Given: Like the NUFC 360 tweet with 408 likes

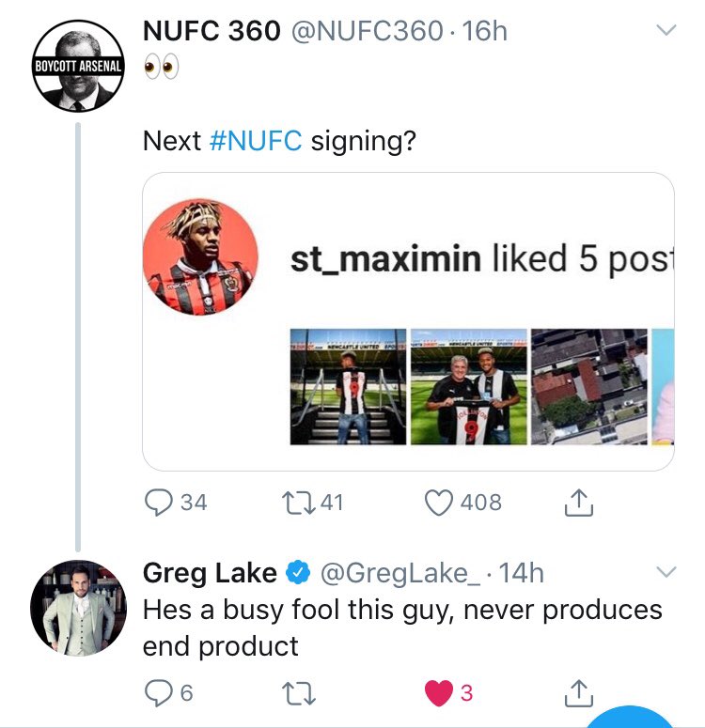Looking at the screenshot, I should 439,503.
